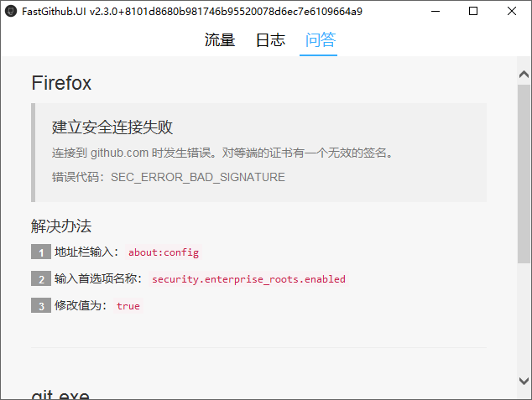This screenshot has width=532, height=400.
Task: Maximize the FastGithub.UI window
Action: click(473, 11)
